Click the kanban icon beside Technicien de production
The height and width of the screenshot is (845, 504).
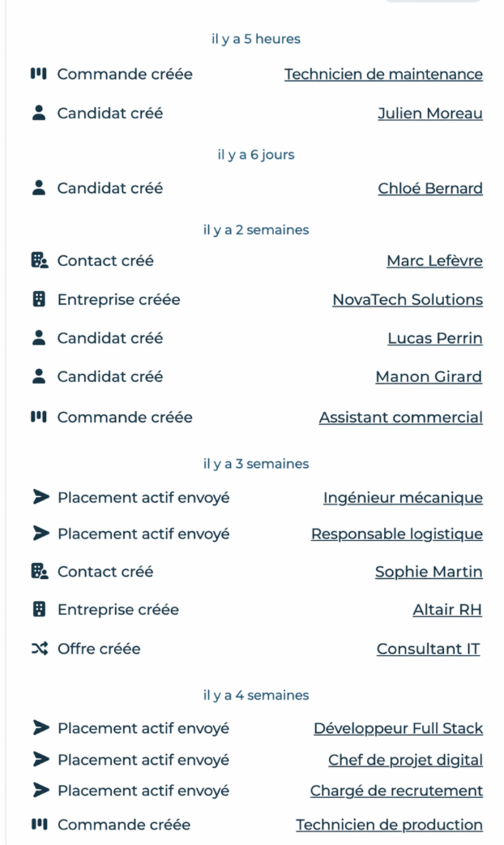click(x=39, y=825)
